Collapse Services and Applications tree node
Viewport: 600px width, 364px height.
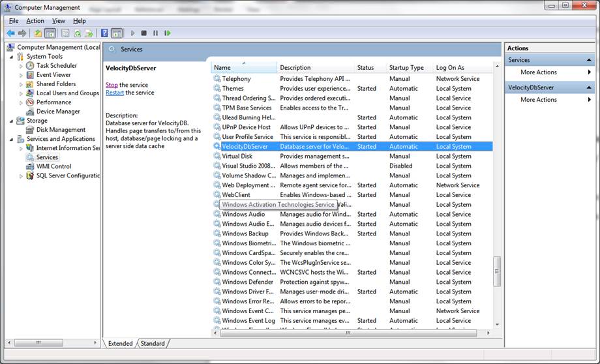tap(12, 140)
